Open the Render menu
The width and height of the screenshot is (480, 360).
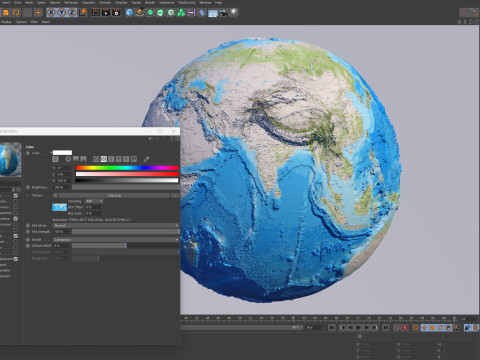150,2
